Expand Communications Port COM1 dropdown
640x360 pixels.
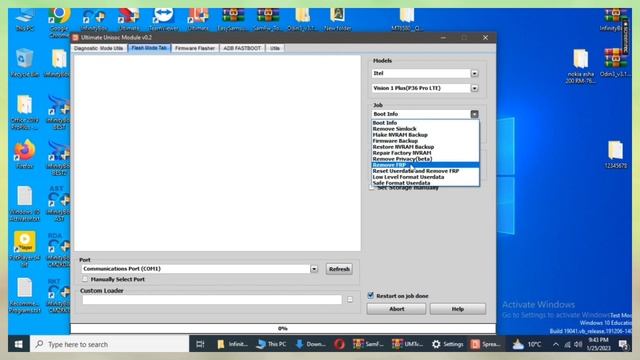pyautogui.click(x=314, y=269)
